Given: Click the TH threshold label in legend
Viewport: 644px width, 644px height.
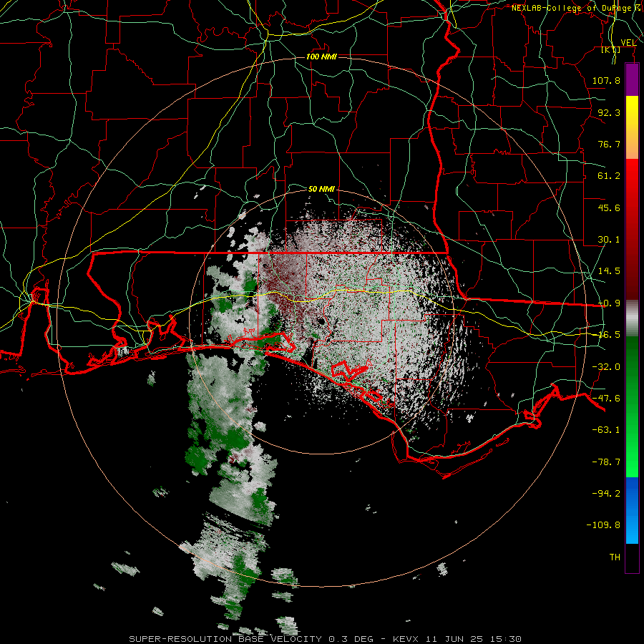Looking at the screenshot, I should point(615,557).
